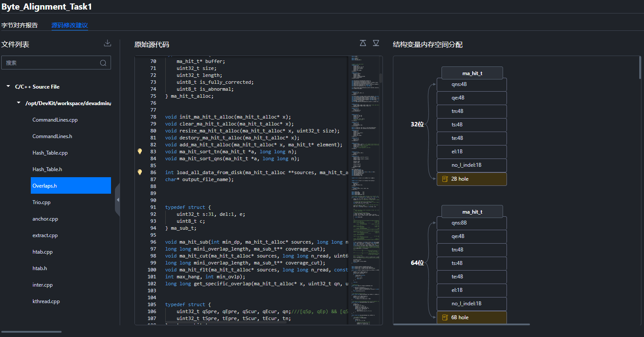The width and height of the screenshot is (644, 337).
Task: Click line 106 qSpre declaration
Action: pyautogui.click(x=262, y=311)
